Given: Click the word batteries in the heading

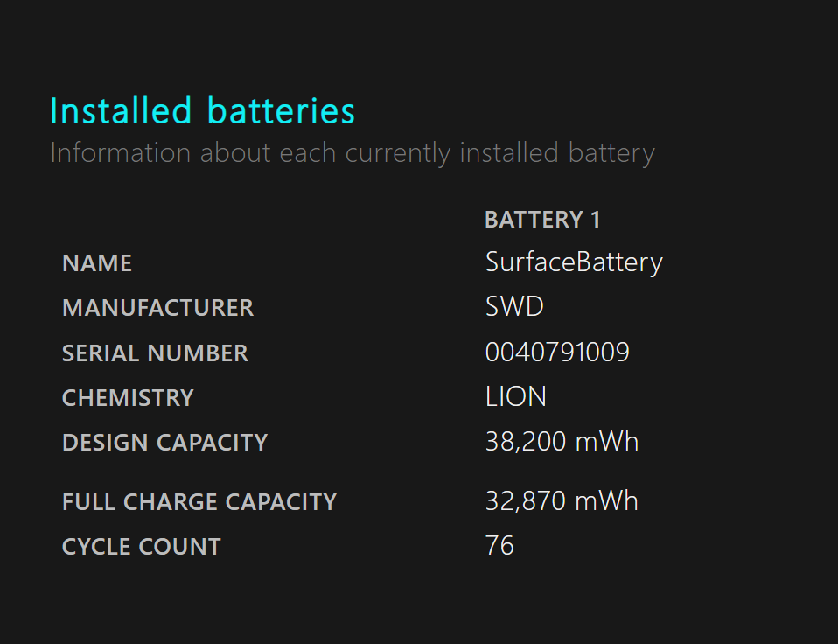Looking at the screenshot, I should [281, 110].
